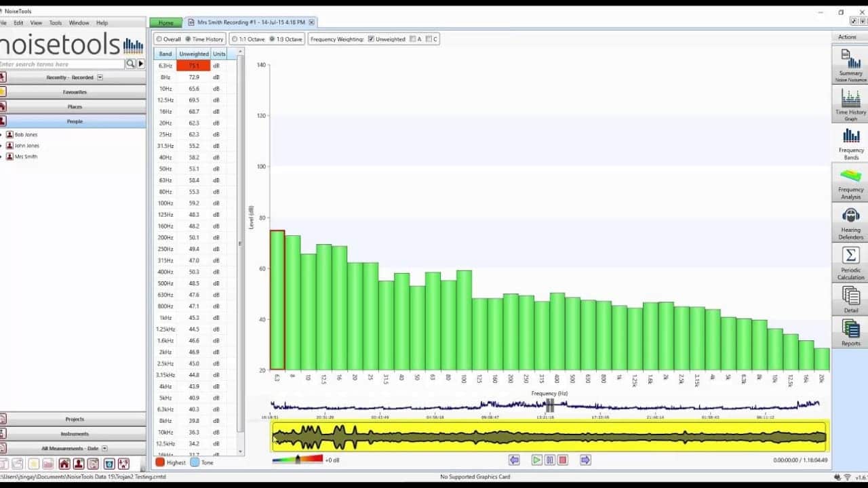Viewport: 868px width, 488px height.
Task: Select the 1kHz row in band table
Action: [195, 318]
